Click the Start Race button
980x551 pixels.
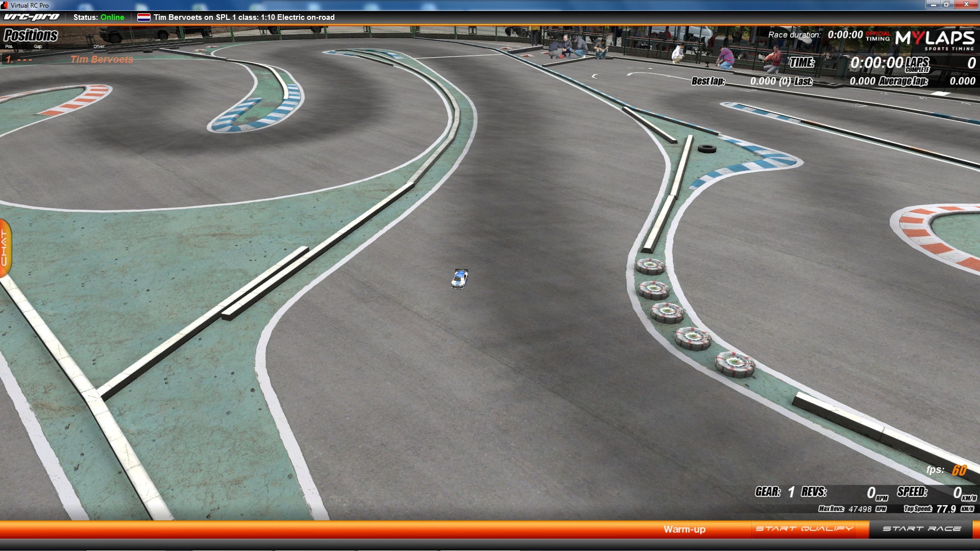pos(922,529)
